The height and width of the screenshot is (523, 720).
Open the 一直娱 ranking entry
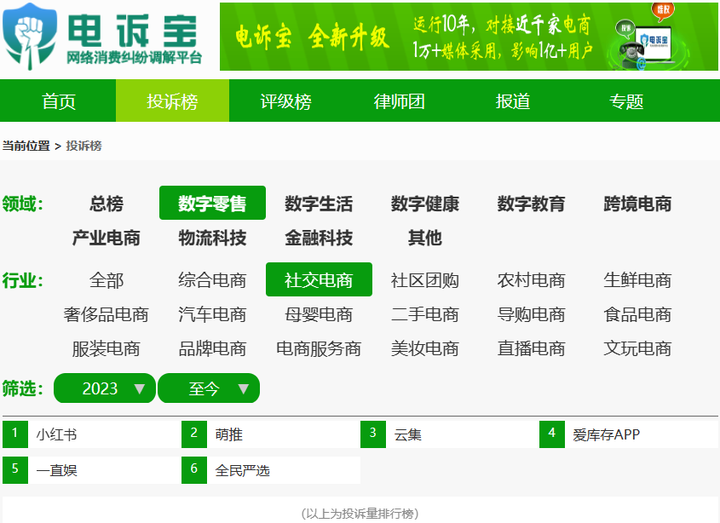click(56, 470)
